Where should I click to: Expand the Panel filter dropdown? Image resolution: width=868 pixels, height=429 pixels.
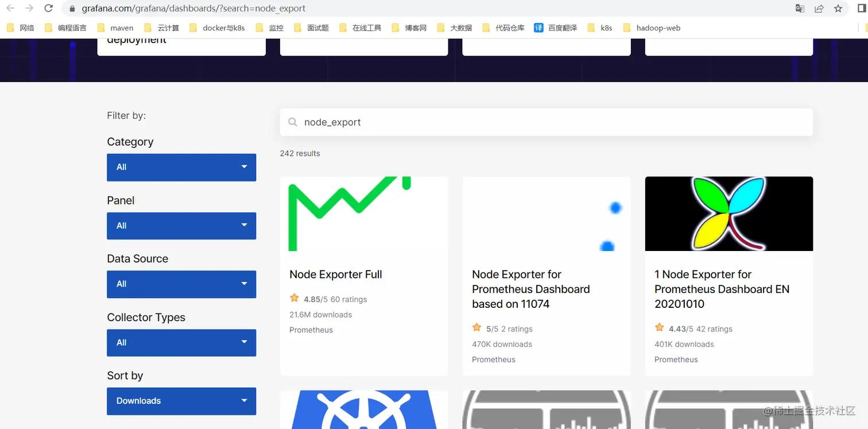coord(181,226)
